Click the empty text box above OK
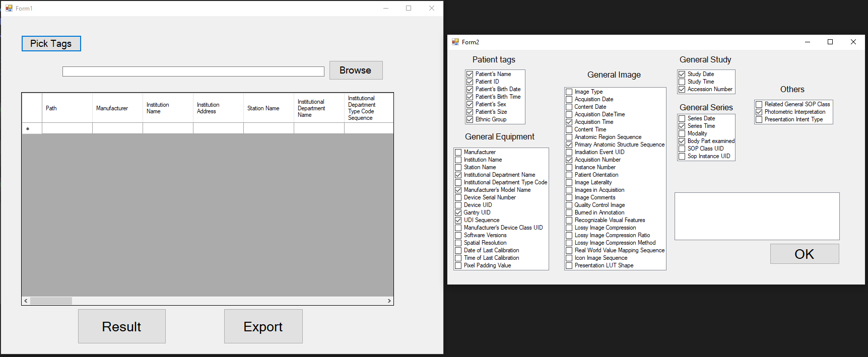Image resolution: width=868 pixels, height=357 pixels. pos(757,216)
